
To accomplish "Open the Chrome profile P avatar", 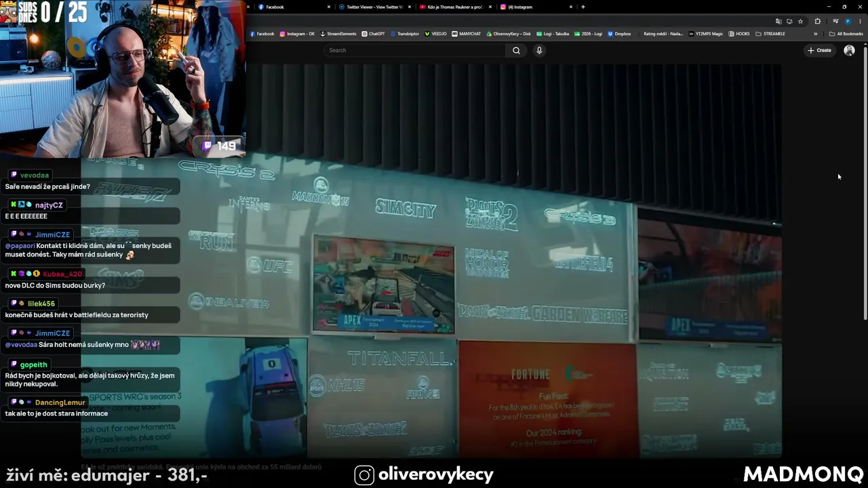I will click(x=848, y=21).
